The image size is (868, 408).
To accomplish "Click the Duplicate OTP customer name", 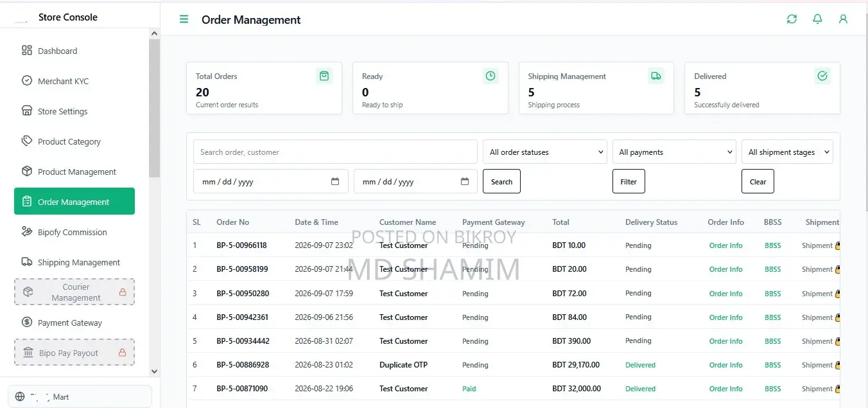I will (x=403, y=365).
